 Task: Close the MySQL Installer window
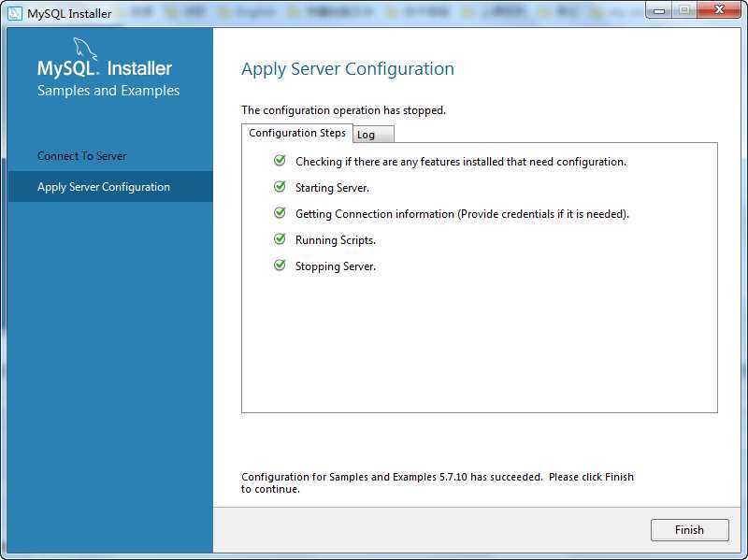tap(718, 10)
